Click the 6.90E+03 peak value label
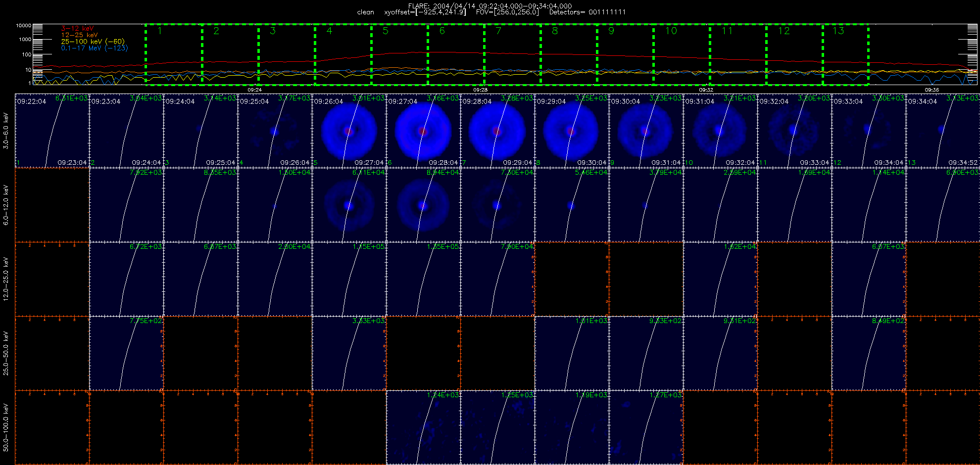This screenshot has width=980, height=465. (x=962, y=173)
